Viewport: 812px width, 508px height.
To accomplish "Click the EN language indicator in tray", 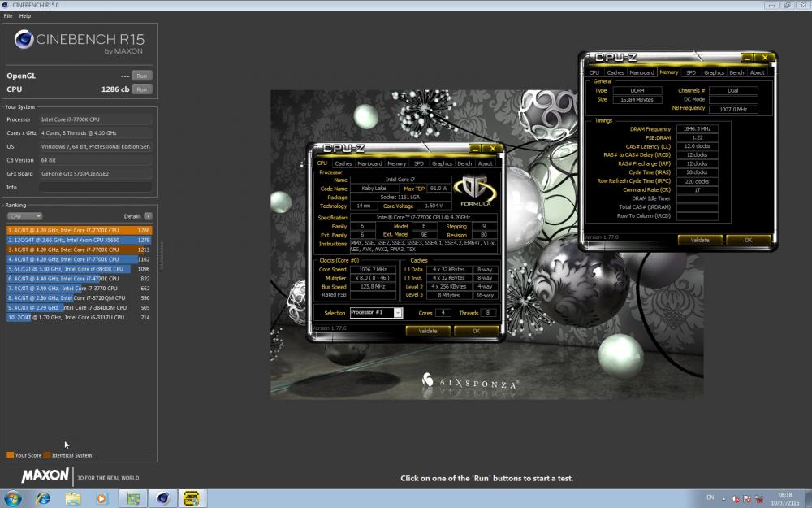I will (710, 497).
